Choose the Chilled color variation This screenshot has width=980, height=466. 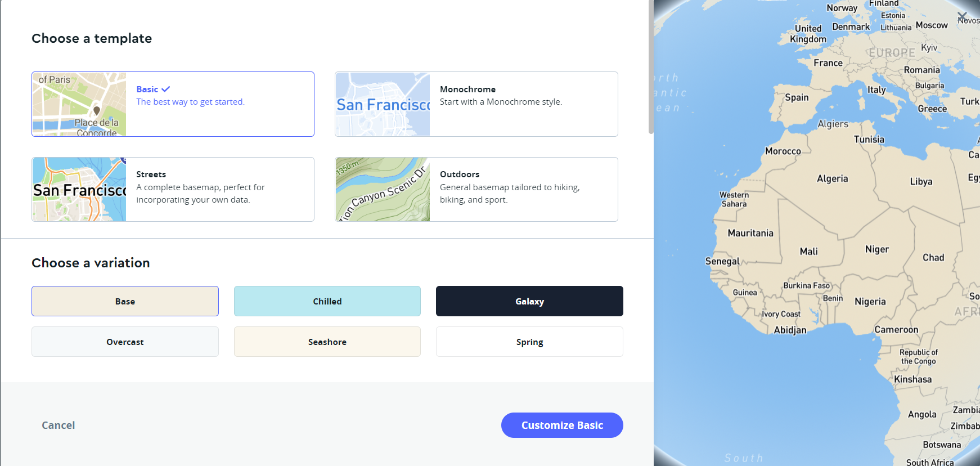(x=327, y=301)
